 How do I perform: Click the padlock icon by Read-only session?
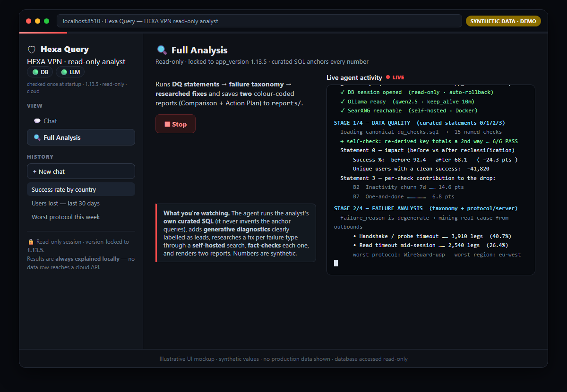click(x=31, y=242)
